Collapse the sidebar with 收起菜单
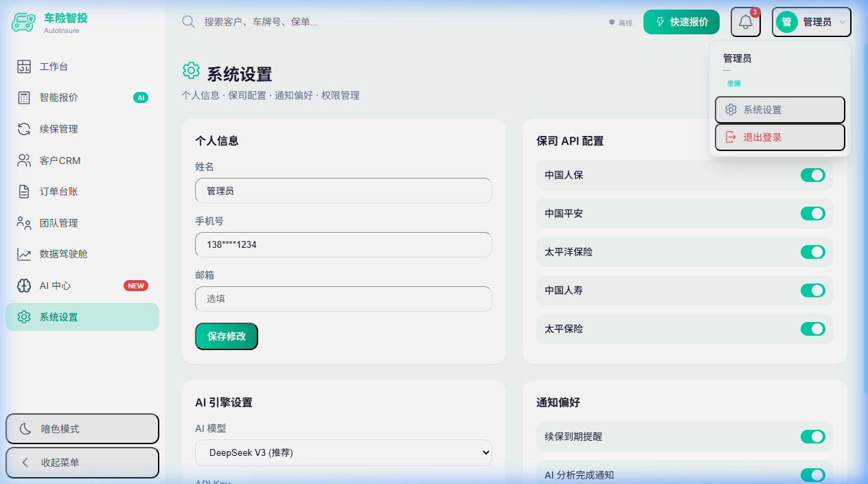Screen dimensions: 868x484 (82, 463)
